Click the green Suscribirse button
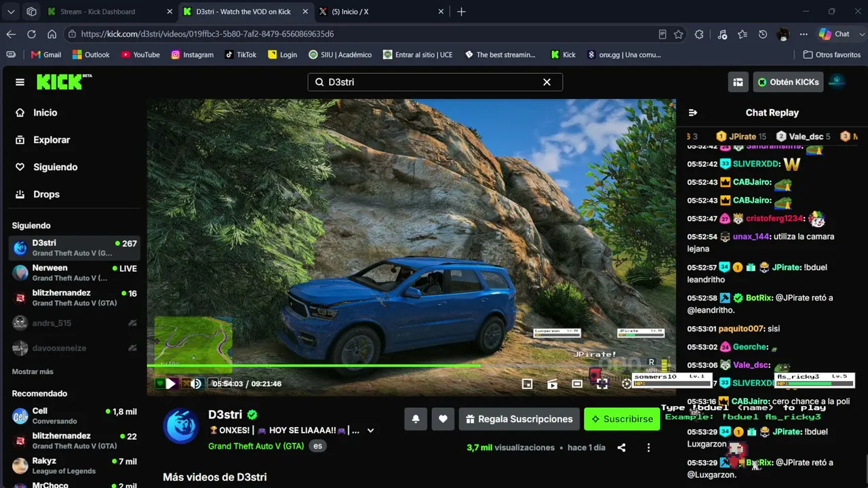The width and height of the screenshot is (868, 488). (x=622, y=419)
